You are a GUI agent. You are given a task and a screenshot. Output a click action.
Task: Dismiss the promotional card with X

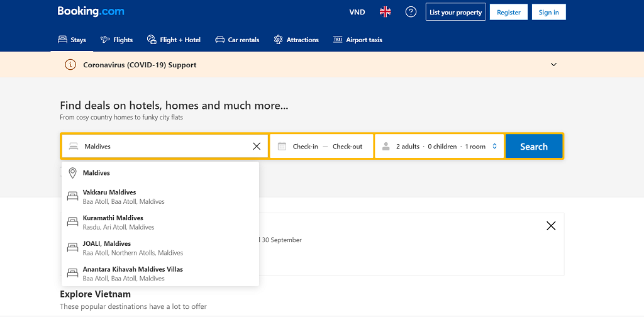551,225
